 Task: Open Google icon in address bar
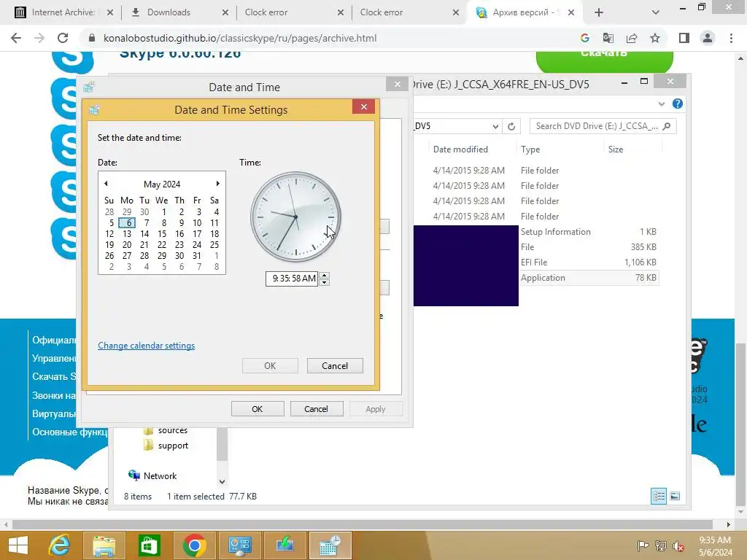pyautogui.click(x=585, y=38)
